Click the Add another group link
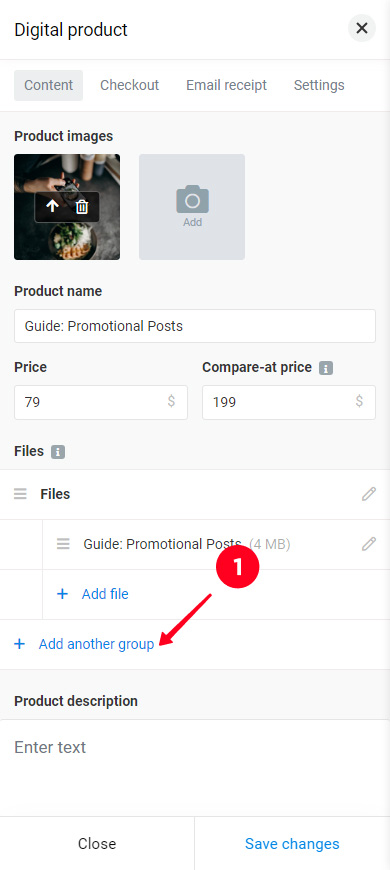Screen dimensions: 390x870 click(x=97, y=644)
